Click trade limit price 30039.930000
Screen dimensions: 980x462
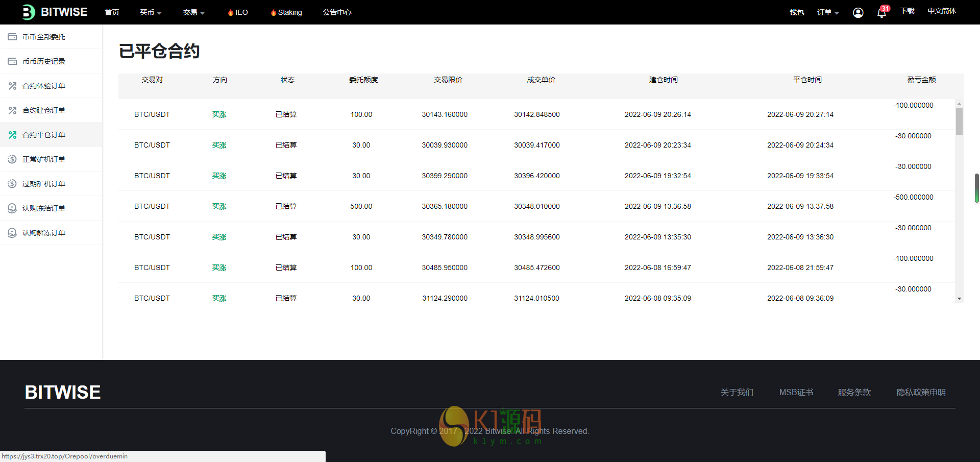445,145
